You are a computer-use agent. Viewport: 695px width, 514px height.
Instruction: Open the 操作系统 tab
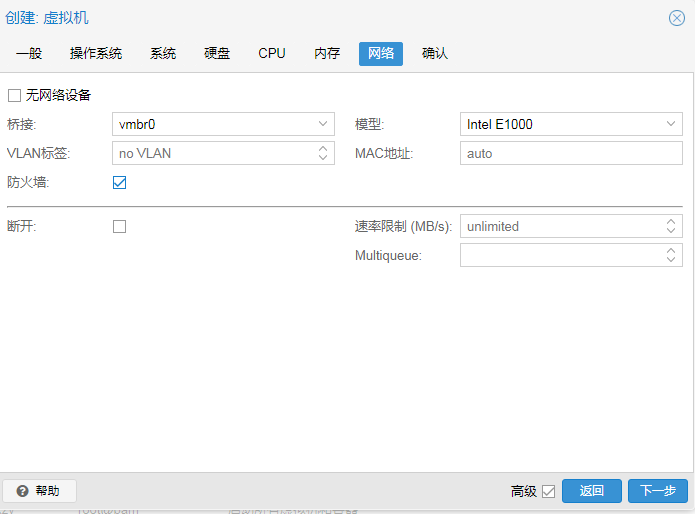(96, 54)
